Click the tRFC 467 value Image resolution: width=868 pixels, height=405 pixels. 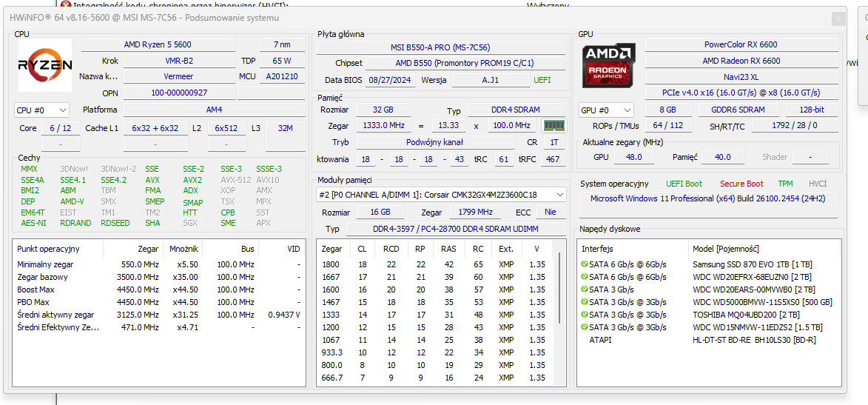[553, 160]
